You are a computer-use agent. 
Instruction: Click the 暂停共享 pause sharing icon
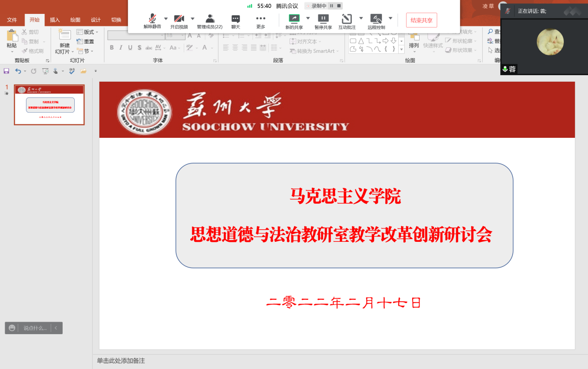point(323,19)
